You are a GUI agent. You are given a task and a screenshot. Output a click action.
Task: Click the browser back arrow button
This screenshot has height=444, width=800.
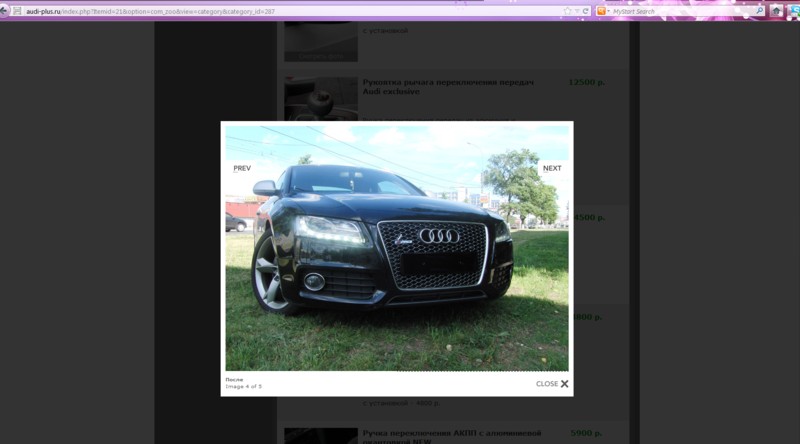(x=3, y=11)
